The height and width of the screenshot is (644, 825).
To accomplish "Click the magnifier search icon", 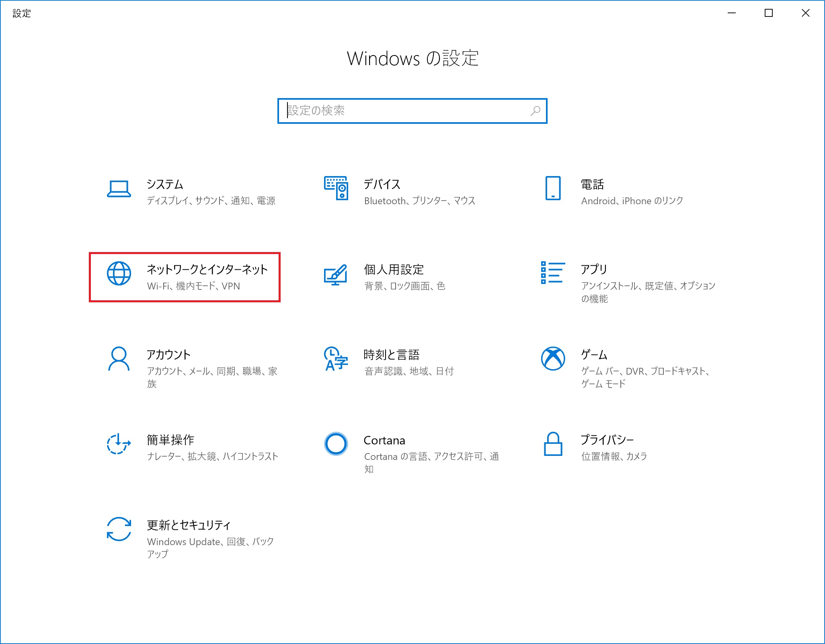I will coord(535,111).
